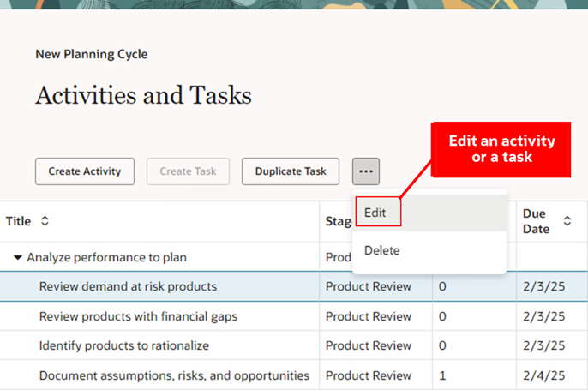Click the Title column header
Viewport: 588px width, 390px height.
19,221
